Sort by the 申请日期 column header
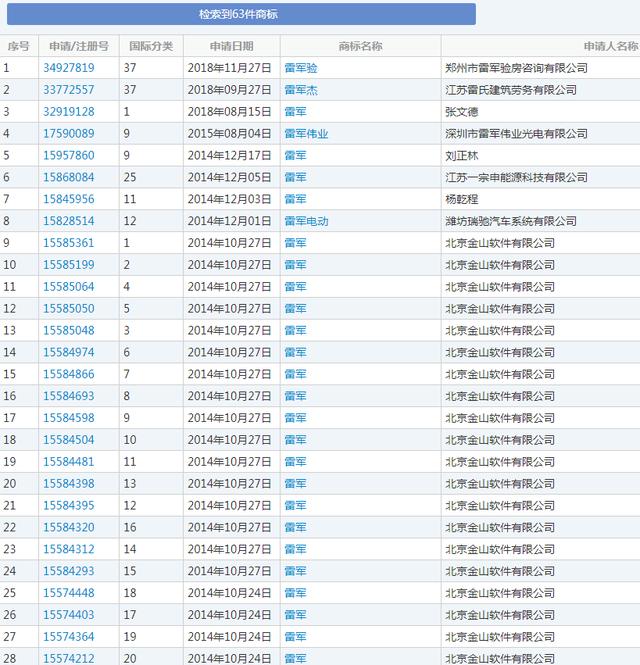The height and width of the screenshot is (665, 640). (x=231, y=46)
